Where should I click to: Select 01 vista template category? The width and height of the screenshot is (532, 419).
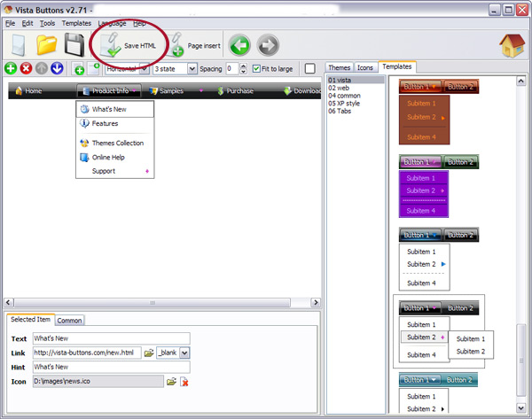coord(356,81)
